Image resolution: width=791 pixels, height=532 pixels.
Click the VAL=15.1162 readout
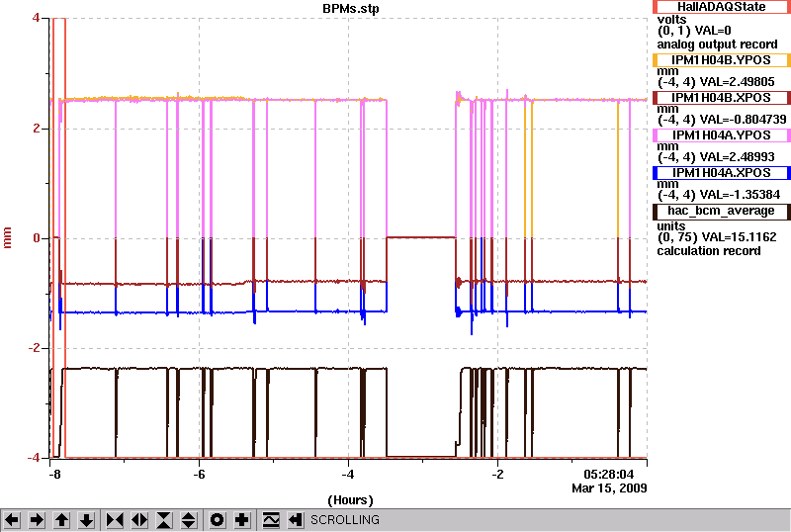736,237
